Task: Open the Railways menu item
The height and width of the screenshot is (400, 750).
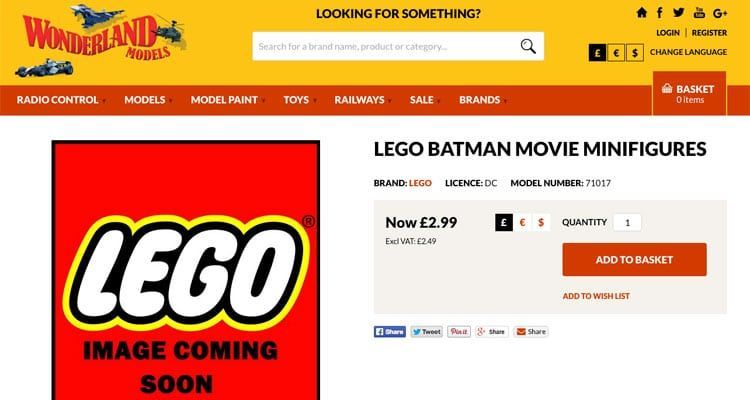Action: pos(360,100)
